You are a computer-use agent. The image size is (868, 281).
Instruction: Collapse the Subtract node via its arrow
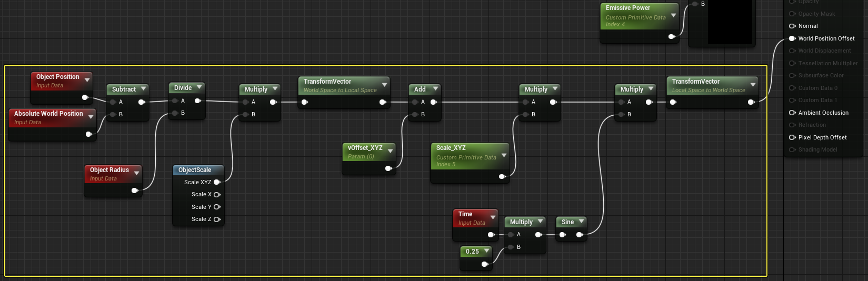(x=143, y=89)
